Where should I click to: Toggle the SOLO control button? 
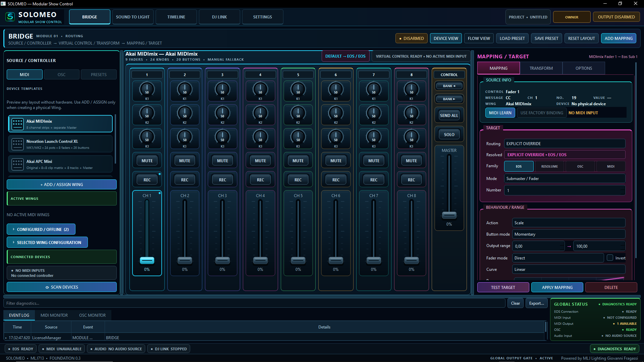(x=449, y=135)
